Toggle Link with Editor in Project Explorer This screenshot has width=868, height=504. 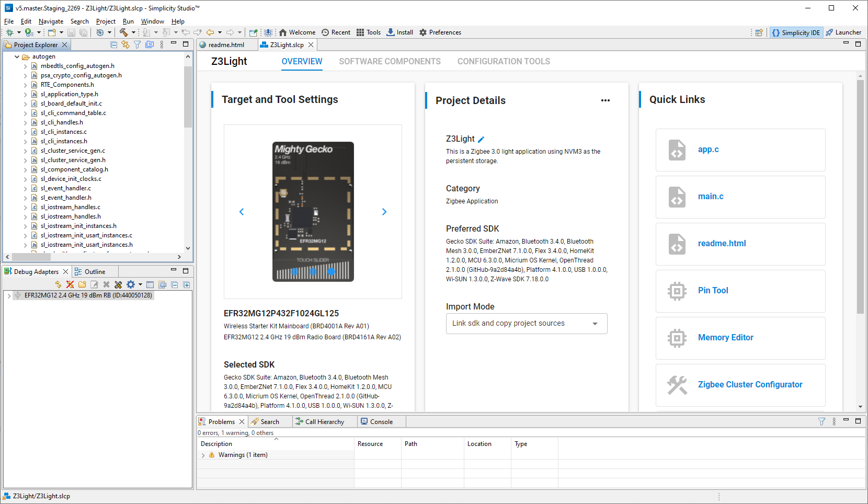[125, 45]
